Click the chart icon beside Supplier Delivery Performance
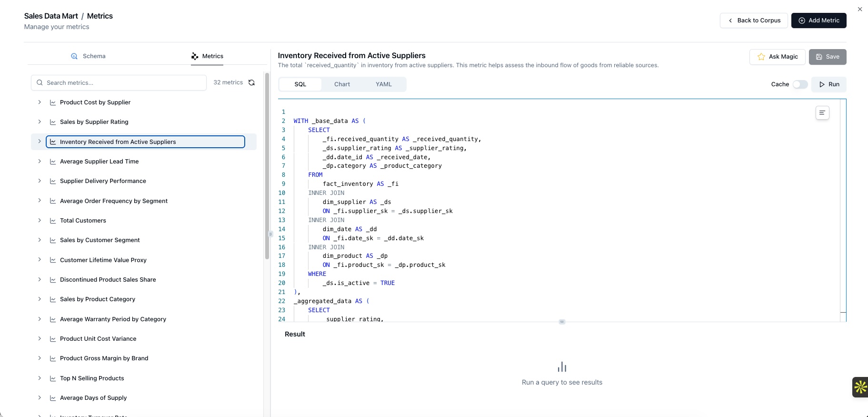The height and width of the screenshot is (417, 868). [53, 181]
